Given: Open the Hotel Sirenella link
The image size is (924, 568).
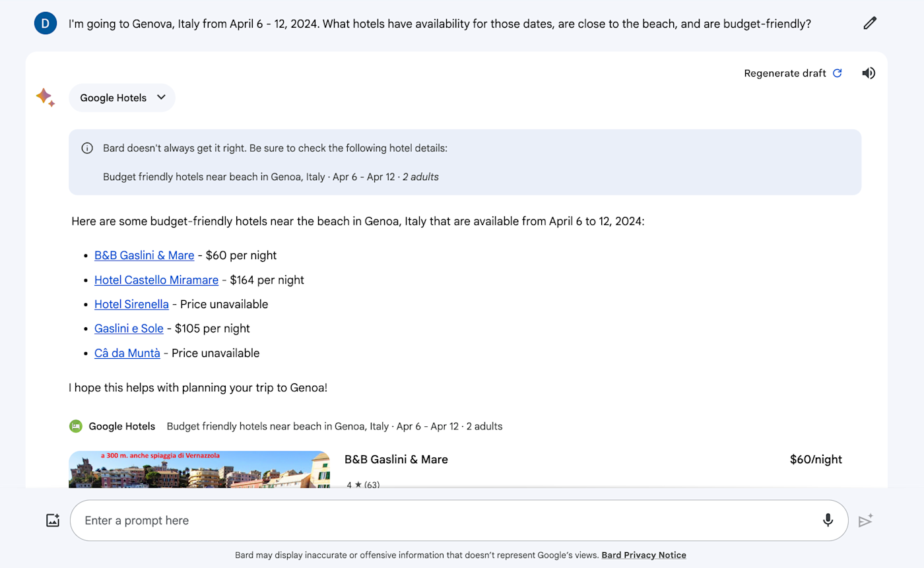Looking at the screenshot, I should pyautogui.click(x=131, y=304).
